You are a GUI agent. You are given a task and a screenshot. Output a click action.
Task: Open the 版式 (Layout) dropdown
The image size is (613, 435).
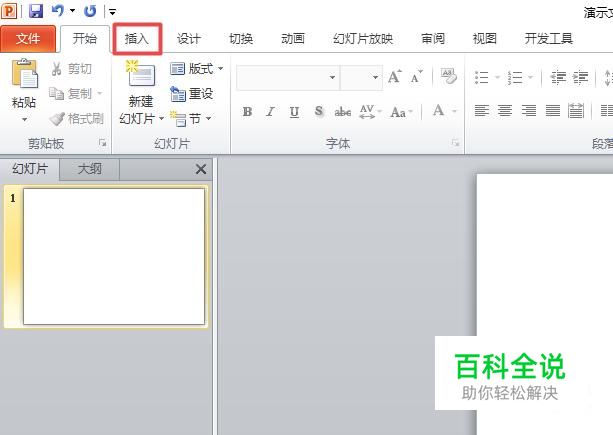(x=197, y=69)
